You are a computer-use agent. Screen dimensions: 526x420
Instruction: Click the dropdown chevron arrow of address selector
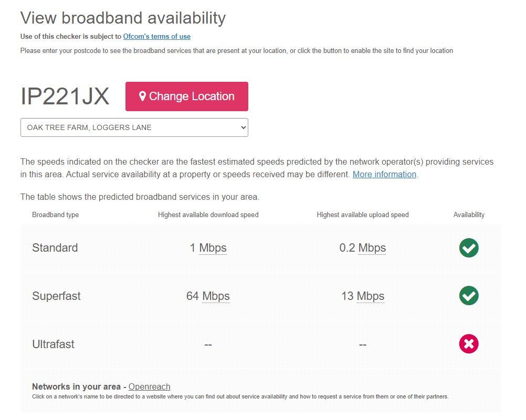click(x=244, y=127)
